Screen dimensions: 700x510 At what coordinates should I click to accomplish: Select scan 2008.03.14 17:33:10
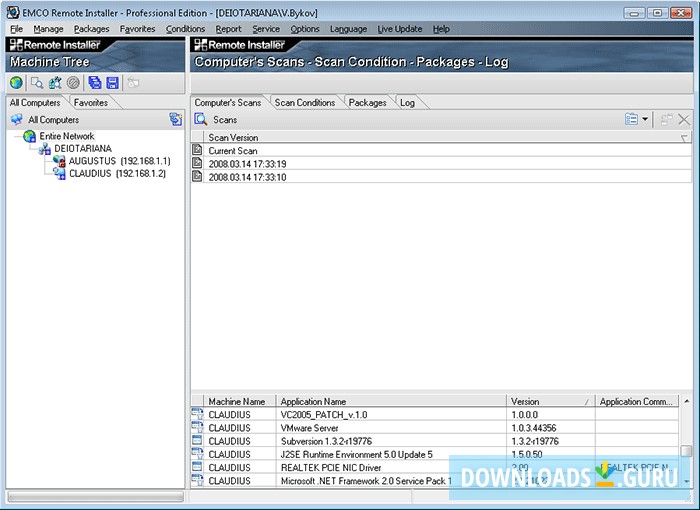pyautogui.click(x=442, y=177)
